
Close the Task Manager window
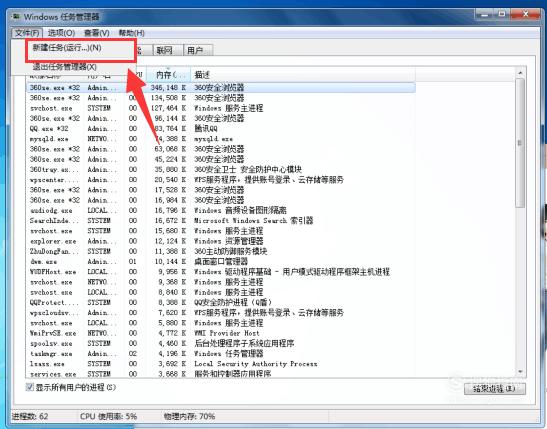(x=525, y=14)
